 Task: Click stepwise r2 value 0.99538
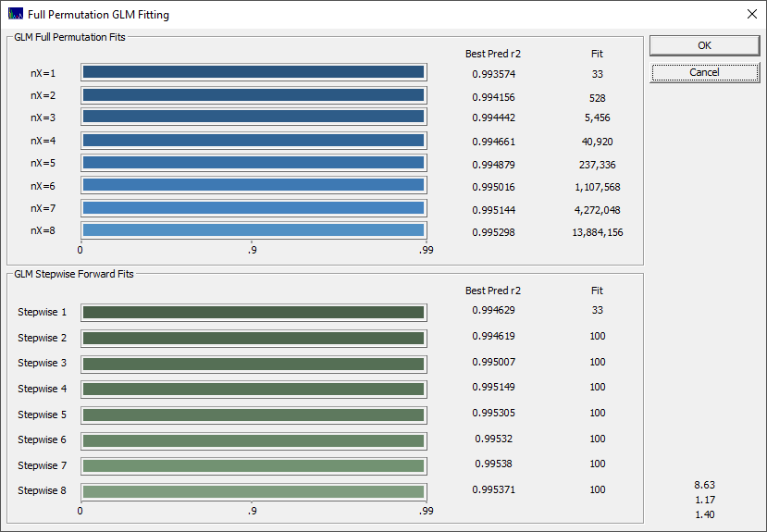(x=493, y=464)
